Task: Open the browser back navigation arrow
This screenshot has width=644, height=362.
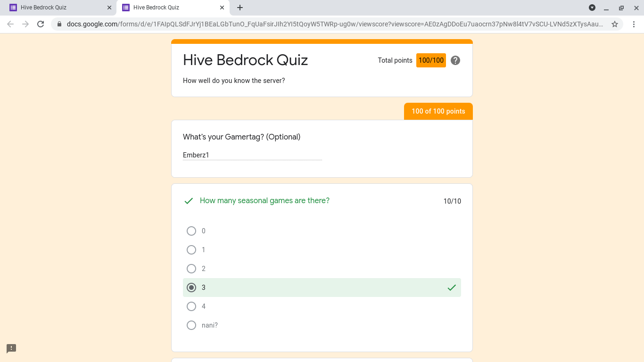Action: click(x=10, y=24)
